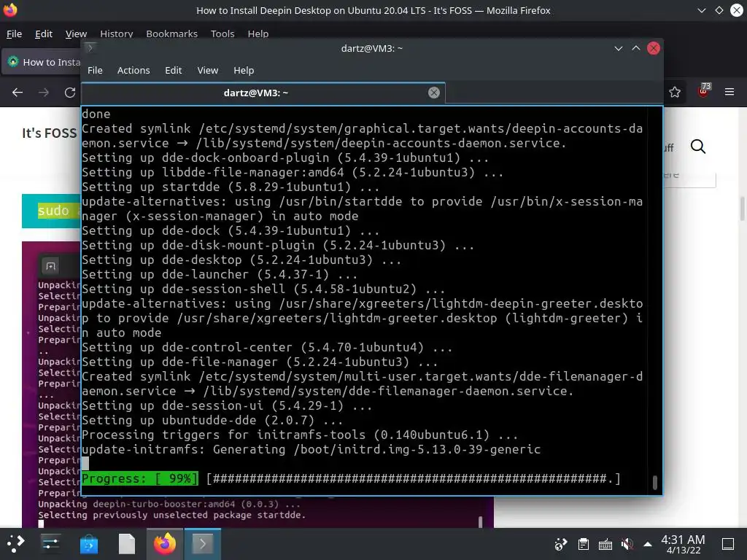Screen dimensions: 747x560
Task: Click 'Processing triggers for initramfs-tools' line
Action: [300, 435]
